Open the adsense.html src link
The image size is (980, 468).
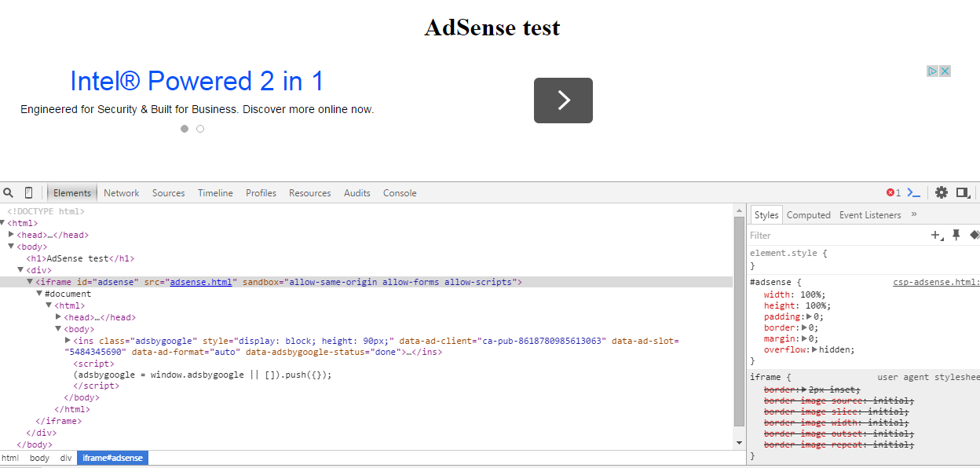click(201, 282)
